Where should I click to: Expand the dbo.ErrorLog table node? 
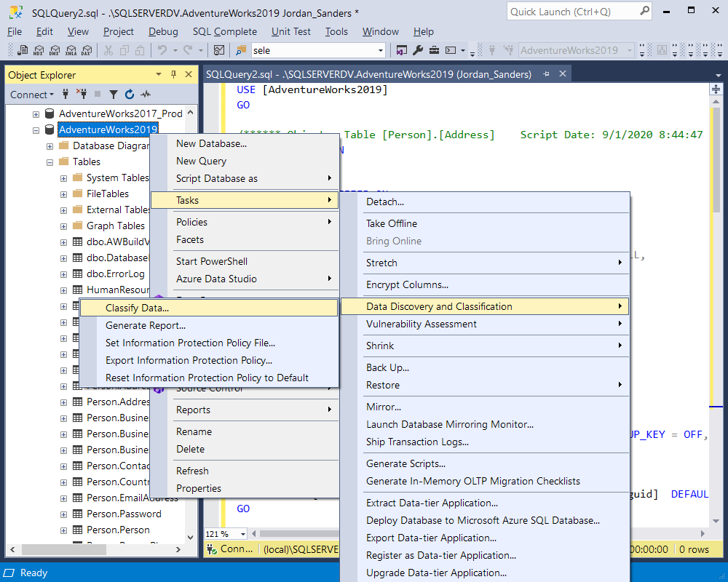[x=63, y=274]
